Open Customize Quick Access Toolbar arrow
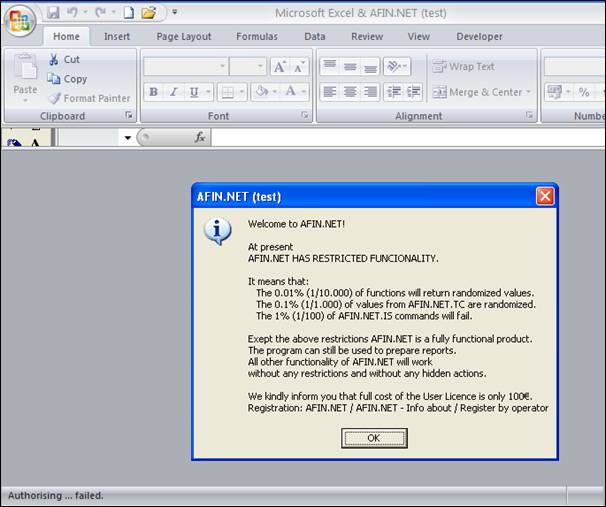This screenshot has height=507, width=606. pyautogui.click(x=175, y=12)
